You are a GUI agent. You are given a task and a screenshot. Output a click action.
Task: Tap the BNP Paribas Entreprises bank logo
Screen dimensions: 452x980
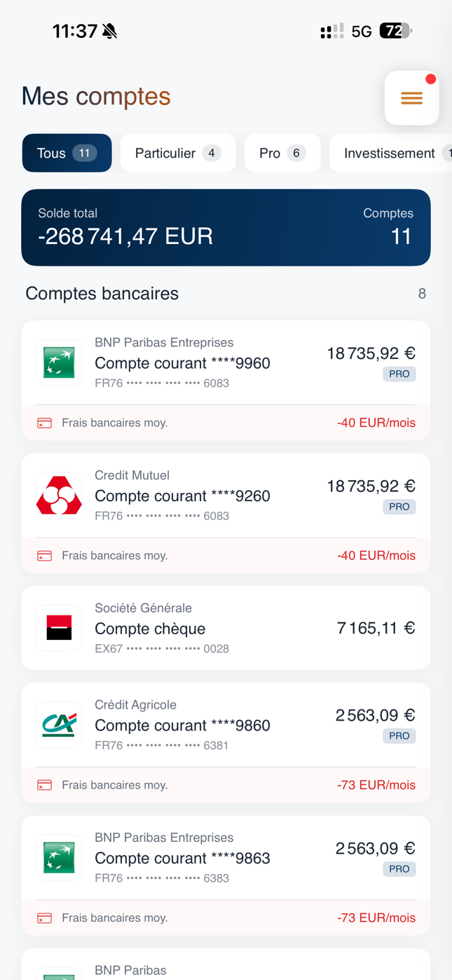[59, 362]
